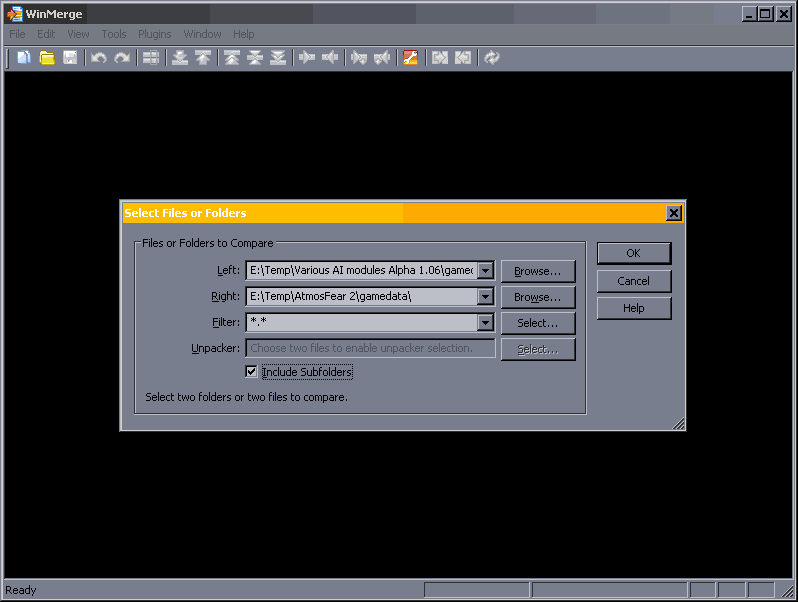Image resolution: width=798 pixels, height=602 pixels.
Task: Click the Copy Left and Advance icon
Action: 382,58
